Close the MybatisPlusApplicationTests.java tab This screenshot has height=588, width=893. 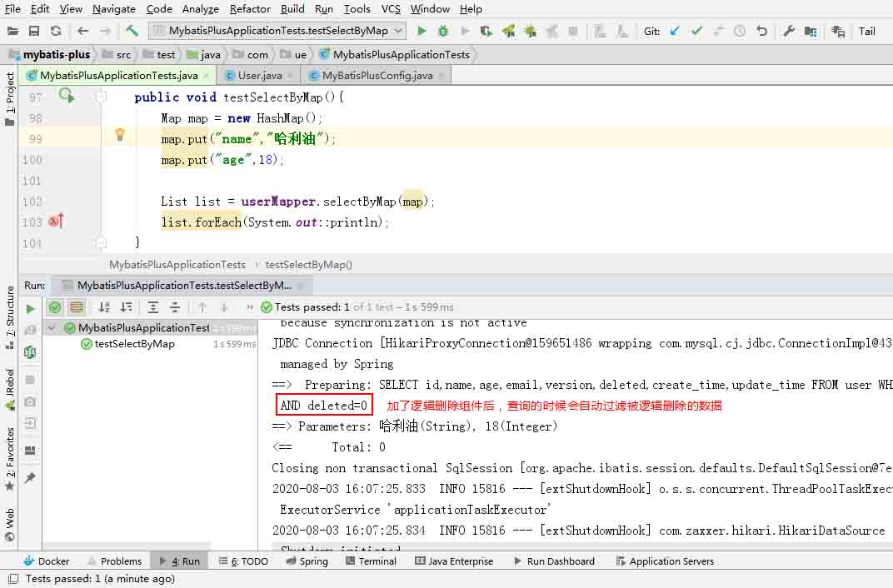(x=206, y=76)
